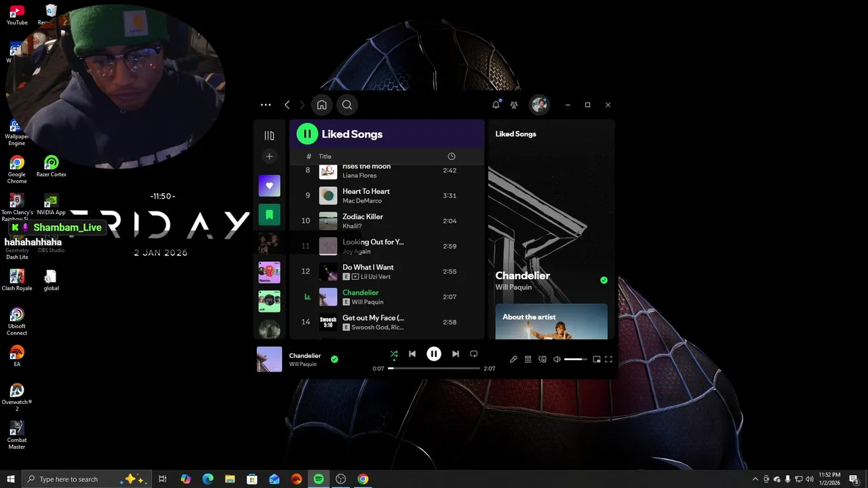Open File Explorer from taskbar
The width and height of the screenshot is (868, 488).
(x=230, y=479)
